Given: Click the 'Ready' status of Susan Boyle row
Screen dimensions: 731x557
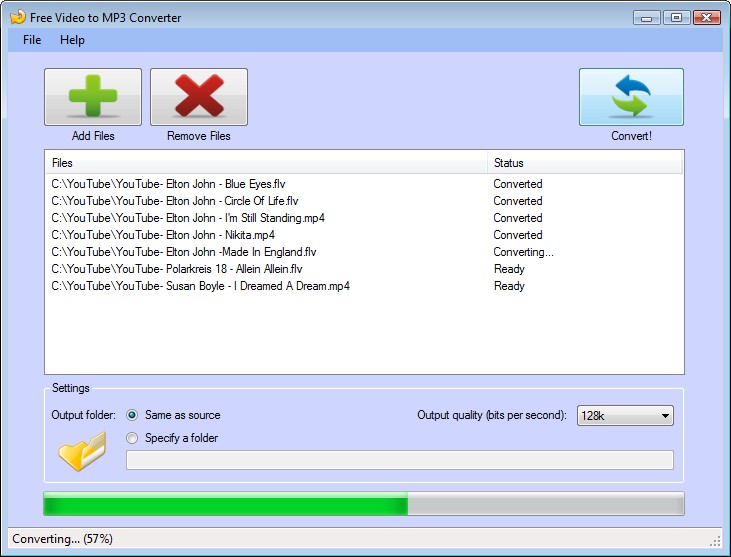Looking at the screenshot, I should coord(509,286).
